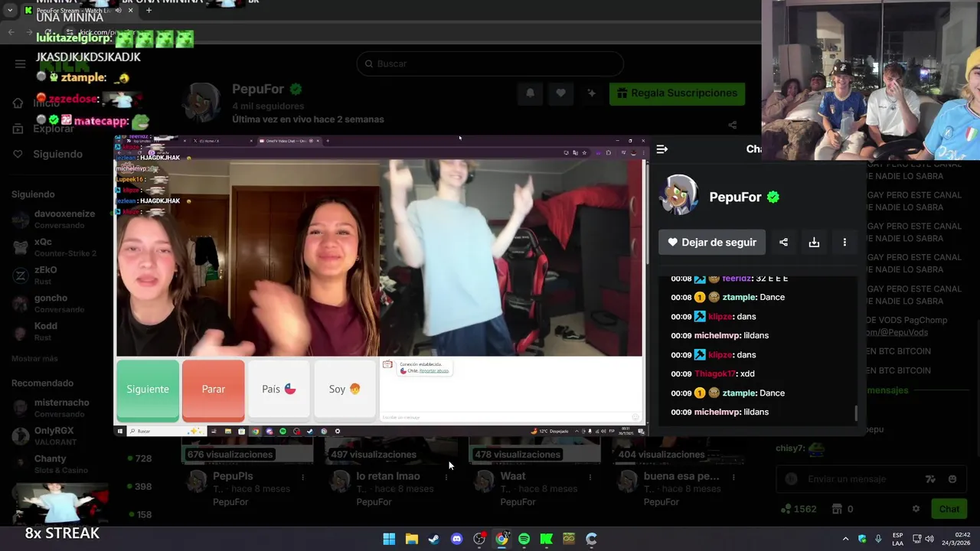The height and width of the screenshot is (551, 980).
Task: Open File Explorer from the taskbar
Action: click(x=411, y=539)
